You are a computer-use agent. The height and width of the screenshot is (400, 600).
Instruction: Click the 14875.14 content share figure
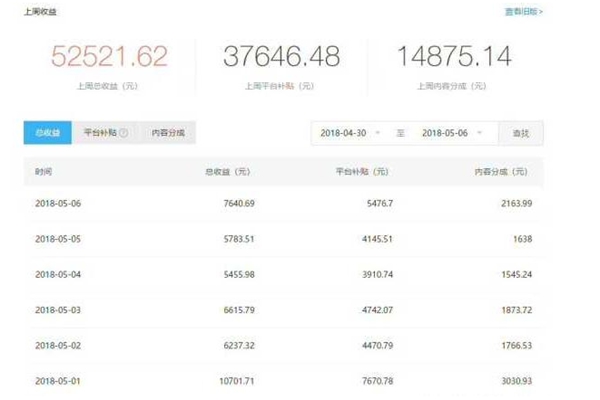point(454,56)
